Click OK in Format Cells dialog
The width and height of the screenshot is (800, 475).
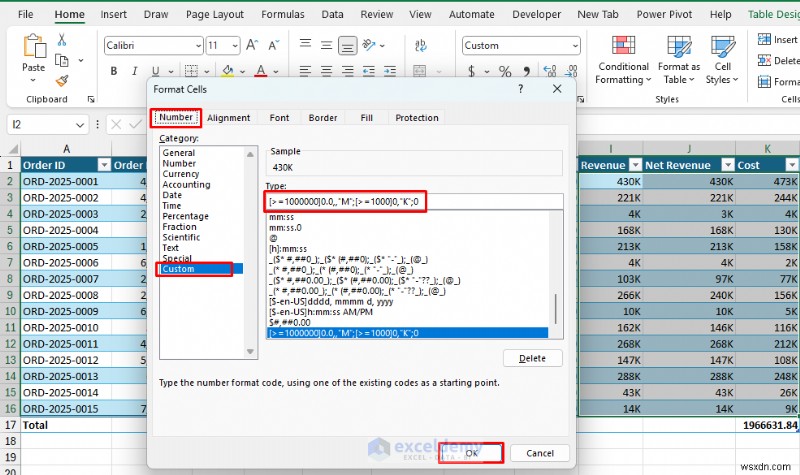[471, 453]
